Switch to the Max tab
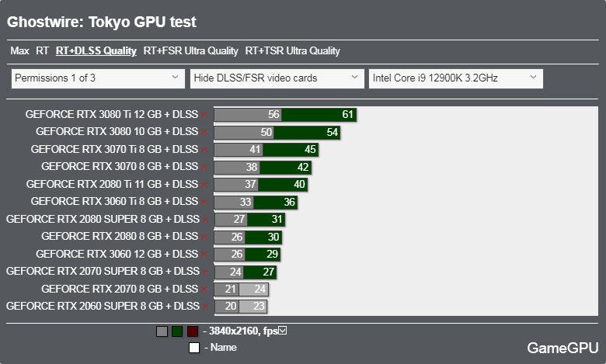Viewport: 606px width, 364px height. pos(19,51)
